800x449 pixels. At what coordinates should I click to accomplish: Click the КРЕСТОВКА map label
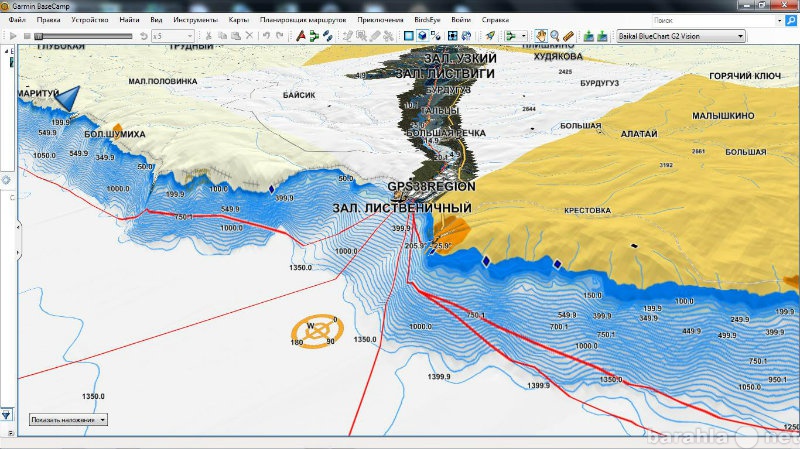[587, 210]
